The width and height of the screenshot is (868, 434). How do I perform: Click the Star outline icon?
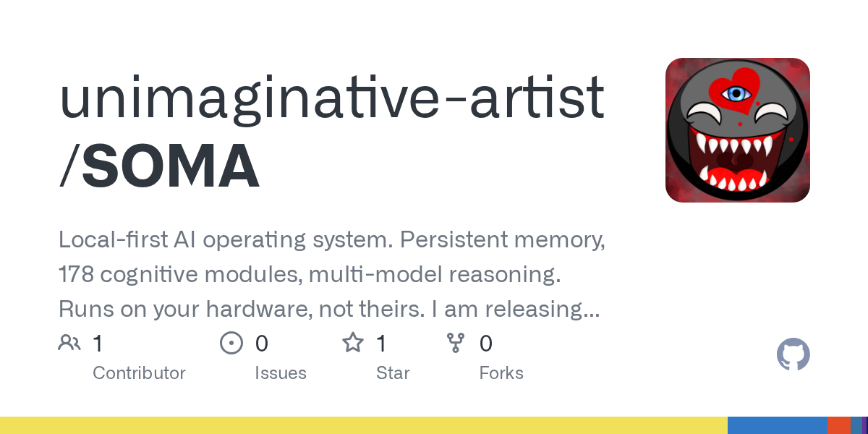[x=353, y=343]
